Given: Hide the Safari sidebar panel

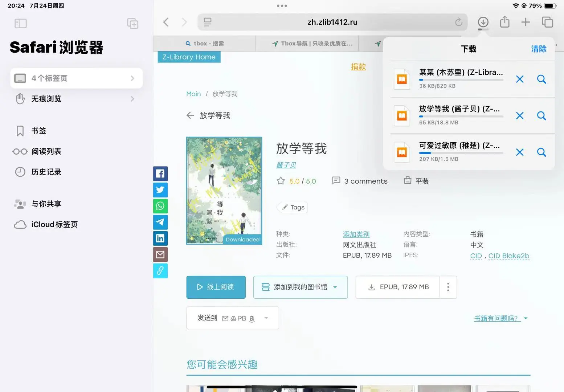Looking at the screenshot, I should (x=21, y=24).
